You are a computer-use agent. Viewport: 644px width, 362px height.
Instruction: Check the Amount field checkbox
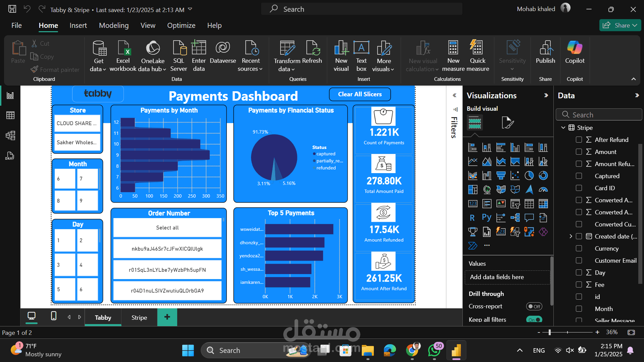pyautogui.click(x=579, y=152)
